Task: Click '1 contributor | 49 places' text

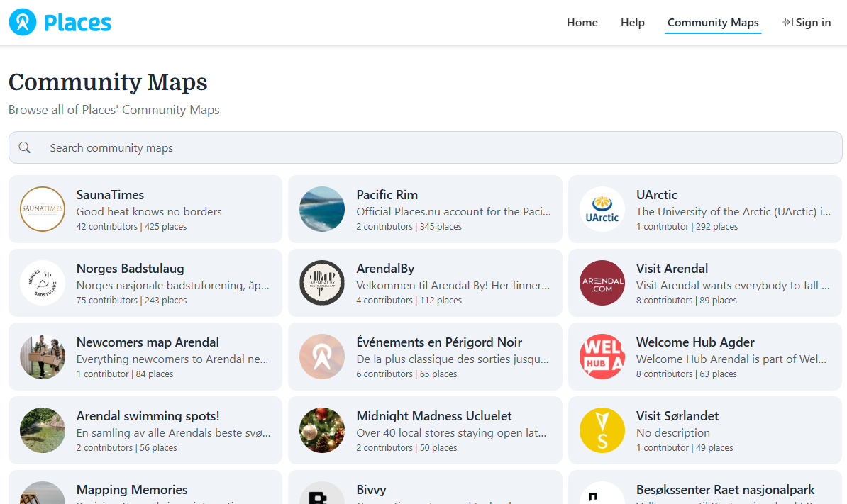Action: (685, 448)
